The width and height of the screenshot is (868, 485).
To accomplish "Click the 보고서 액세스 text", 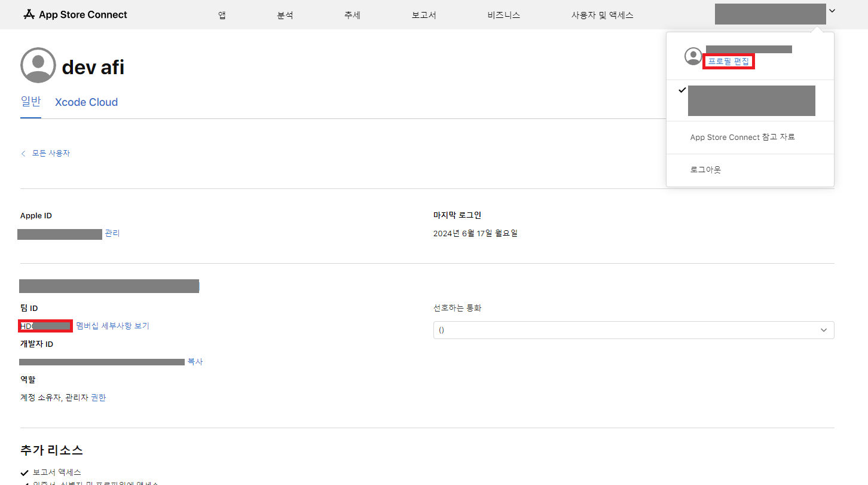I will tap(57, 472).
